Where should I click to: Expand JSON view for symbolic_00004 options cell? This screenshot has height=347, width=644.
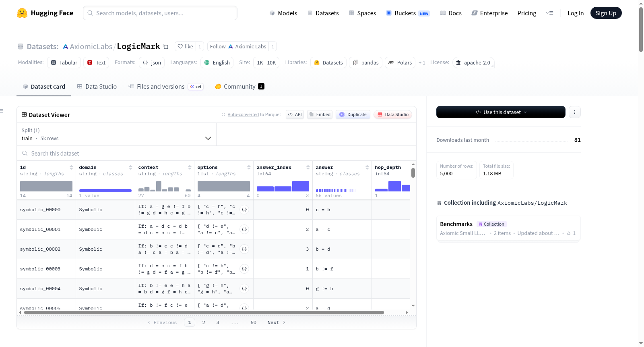(244, 289)
